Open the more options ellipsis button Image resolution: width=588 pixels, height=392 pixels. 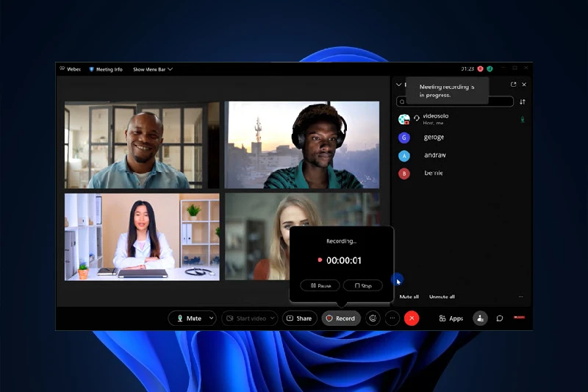[x=392, y=318]
